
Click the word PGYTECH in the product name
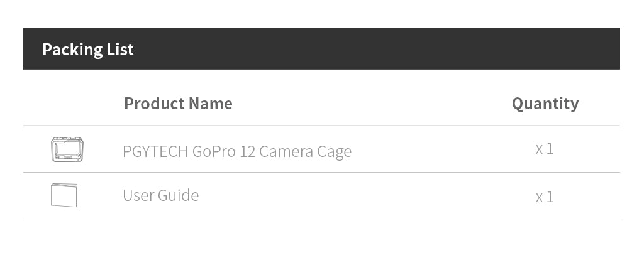(x=155, y=151)
